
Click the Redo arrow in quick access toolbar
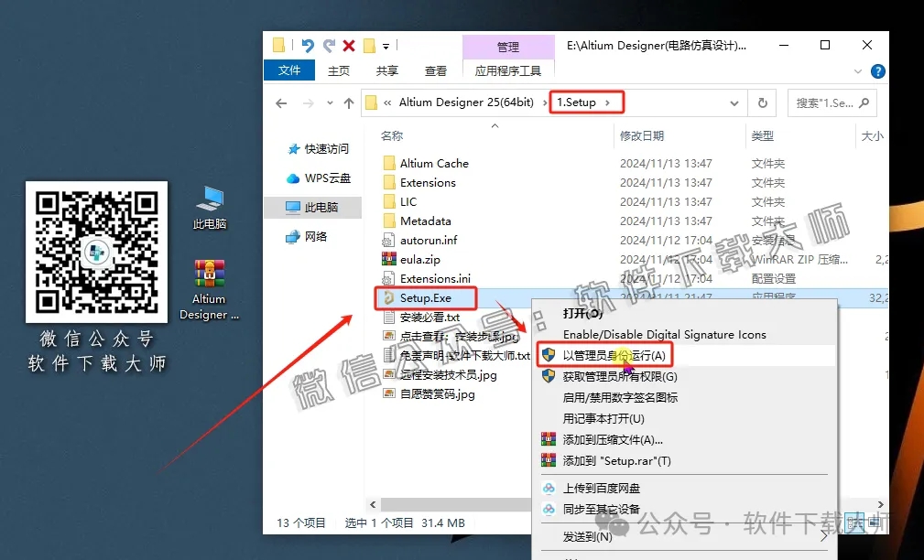(331, 45)
